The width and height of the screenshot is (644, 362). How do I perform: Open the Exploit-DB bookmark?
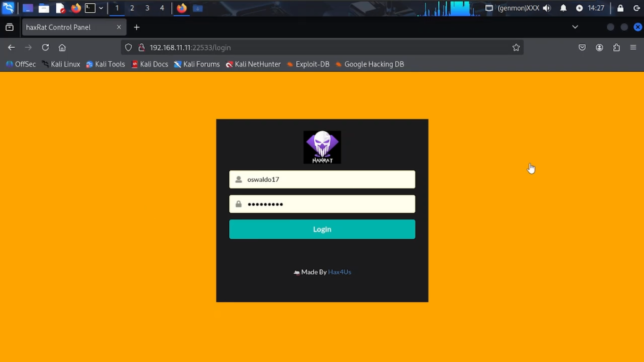pos(308,64)
